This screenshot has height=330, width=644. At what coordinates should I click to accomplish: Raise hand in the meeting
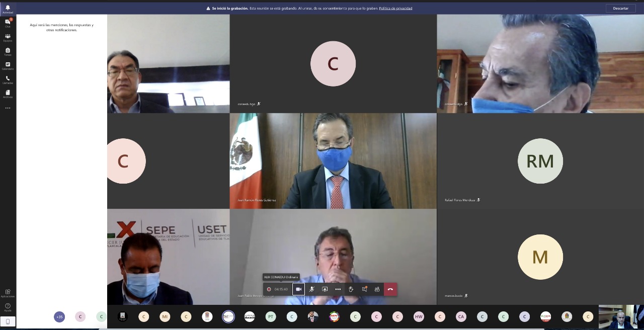[x=351, y=289]
